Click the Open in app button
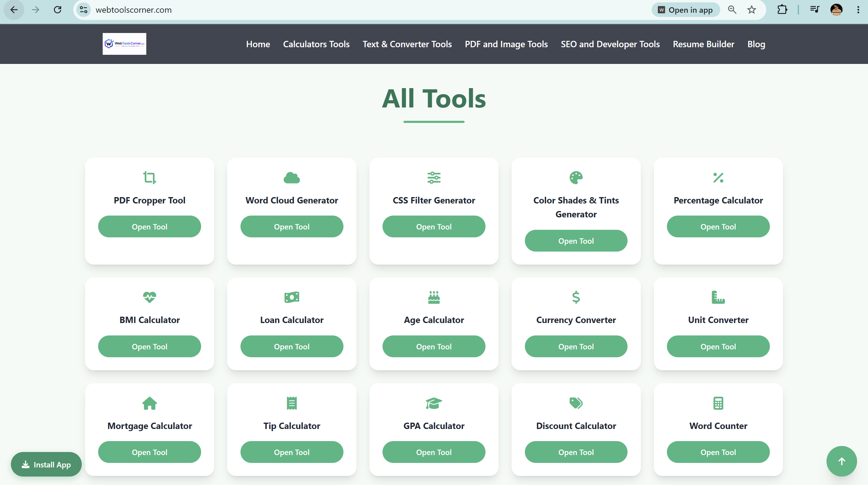 pyautogui.click(x=686, y=10)
